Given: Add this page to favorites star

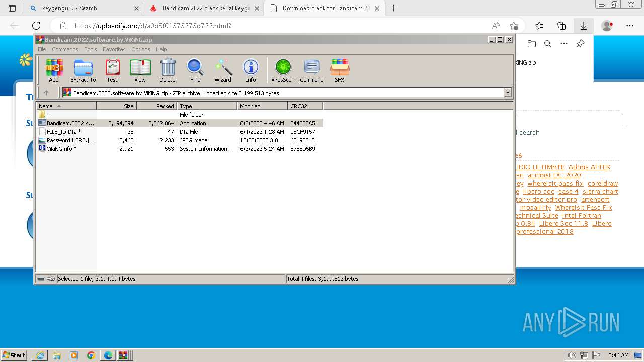Looking at the screenshot, I should [514, 26].
